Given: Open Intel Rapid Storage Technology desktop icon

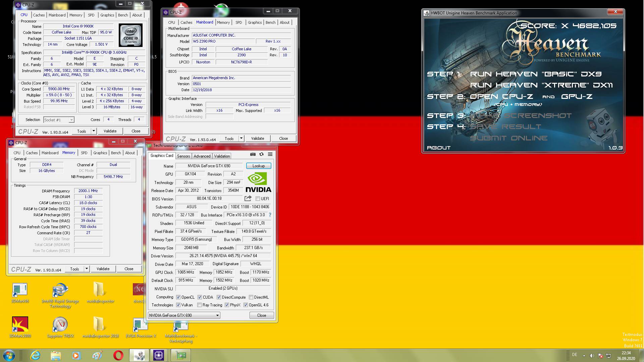Looking at the screenshot, I should [60, 295].
